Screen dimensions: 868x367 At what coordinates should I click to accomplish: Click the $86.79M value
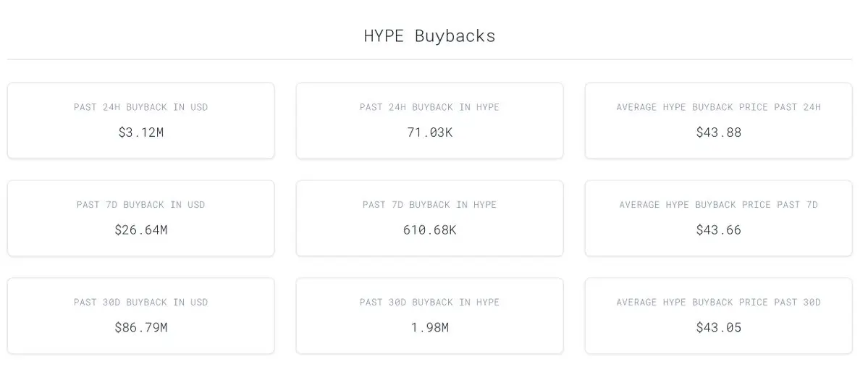(x=140, y=327)
